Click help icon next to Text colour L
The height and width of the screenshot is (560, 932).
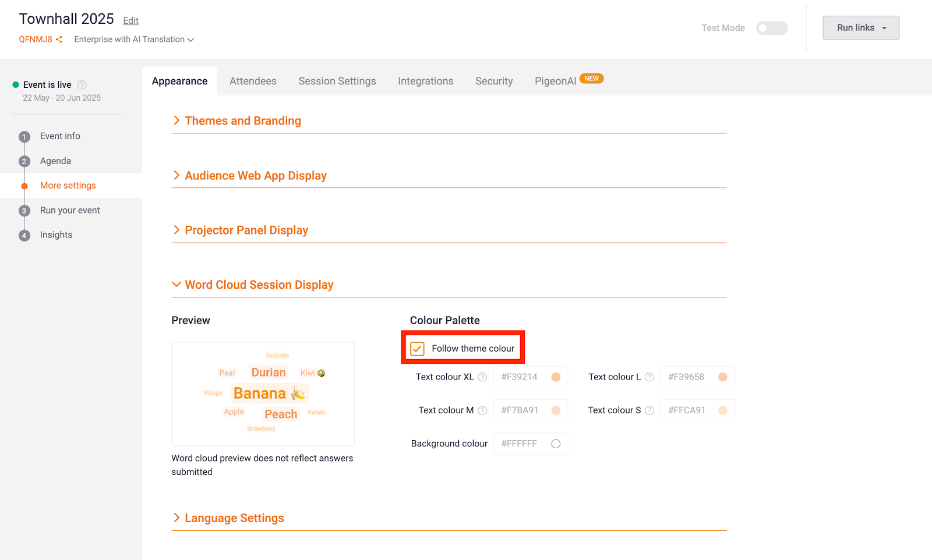(649, 377)
